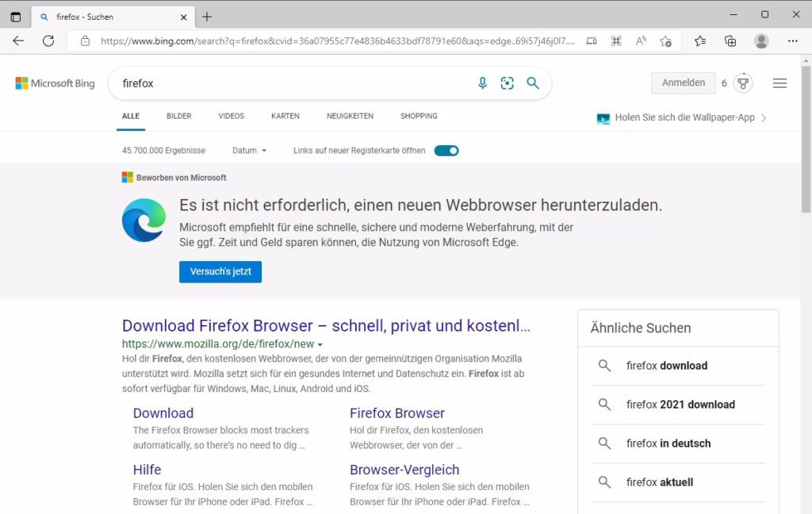The width and height of the screenshot is (812, 514).
Task: Switch to the VIDEOS tab
Action: tap(231, 116)
